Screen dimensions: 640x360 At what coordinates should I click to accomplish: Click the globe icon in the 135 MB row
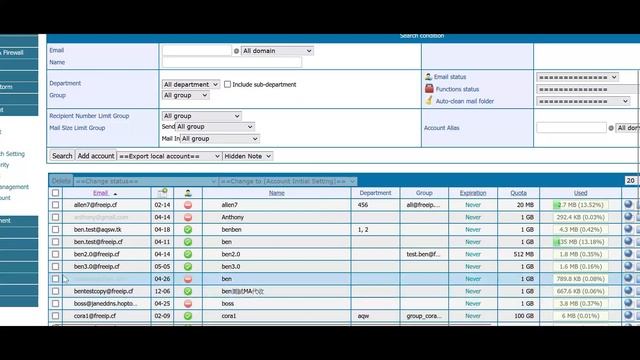[x=628, y=241]
